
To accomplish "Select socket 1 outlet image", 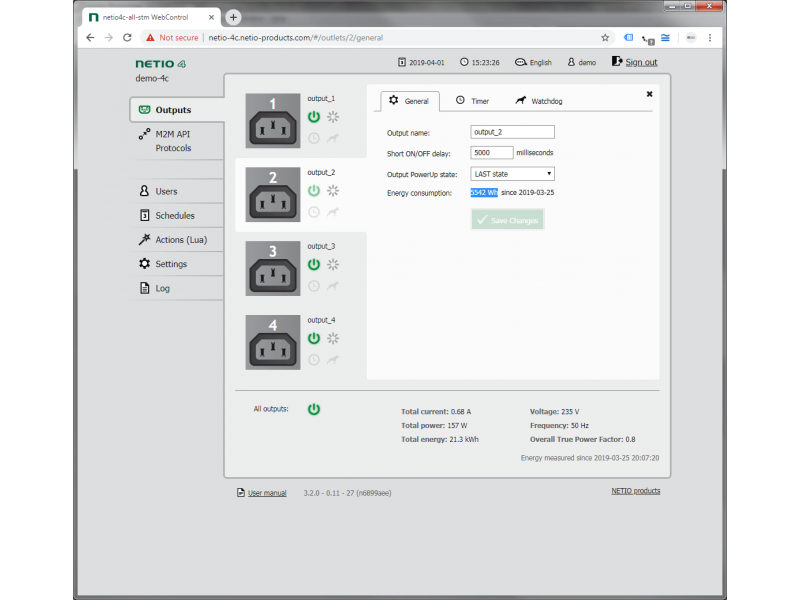I will [273, 121].
